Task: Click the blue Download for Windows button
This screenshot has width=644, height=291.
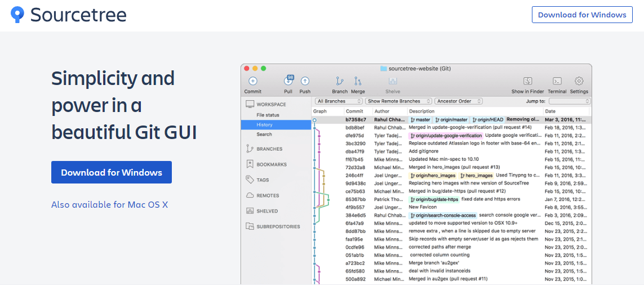Action: point(112,172)
